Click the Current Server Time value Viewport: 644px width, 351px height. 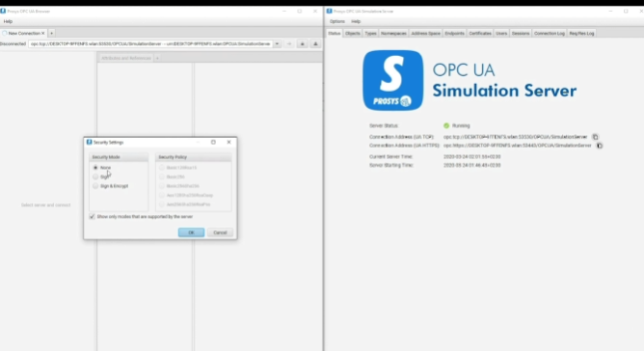[471, 156]
